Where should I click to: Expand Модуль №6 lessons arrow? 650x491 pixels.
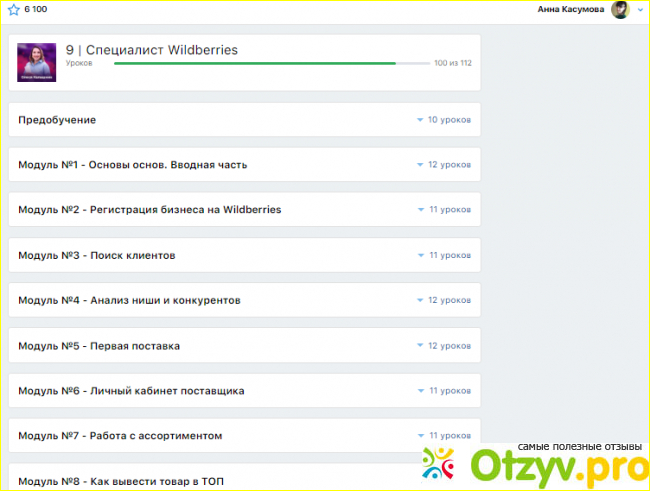click(x=420, y=391)
